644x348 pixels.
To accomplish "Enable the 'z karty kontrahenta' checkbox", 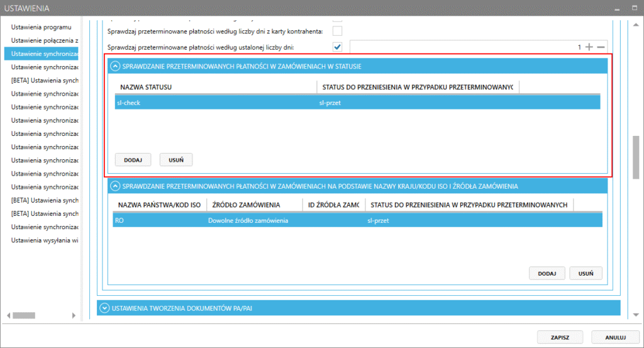I will pyautogui.click(x=337, y=31).
